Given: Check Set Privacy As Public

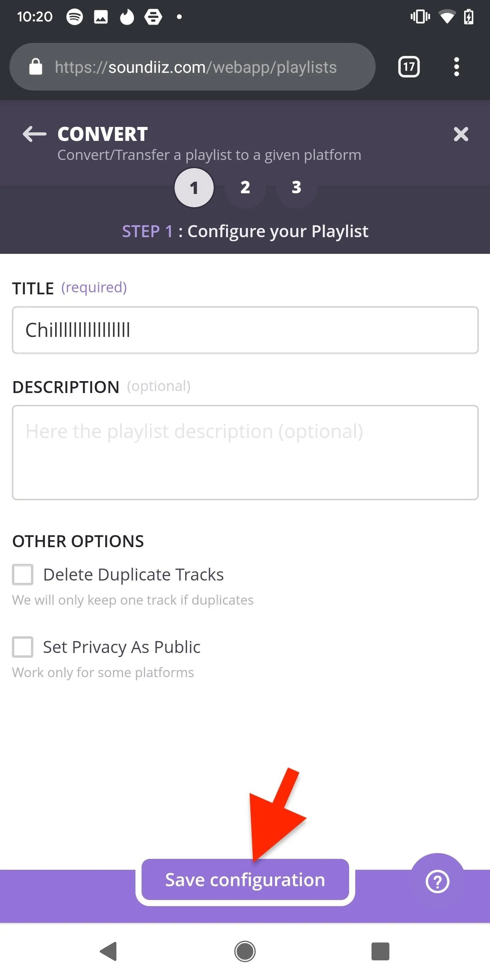Looking at the screenshot, I should 23,647.
